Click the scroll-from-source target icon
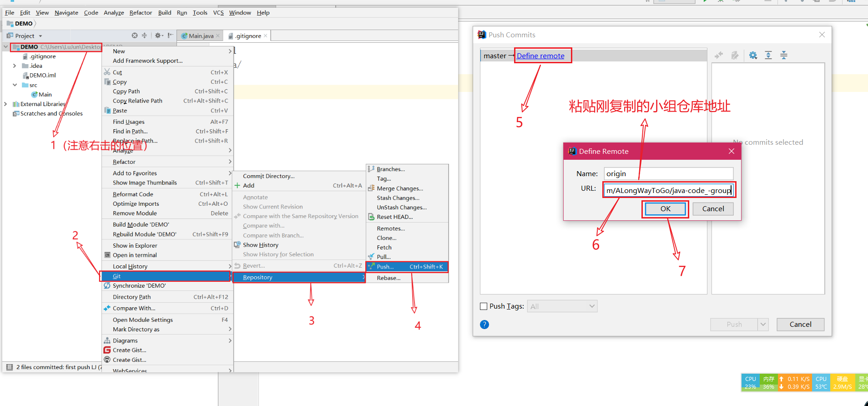 click(135, 36)
